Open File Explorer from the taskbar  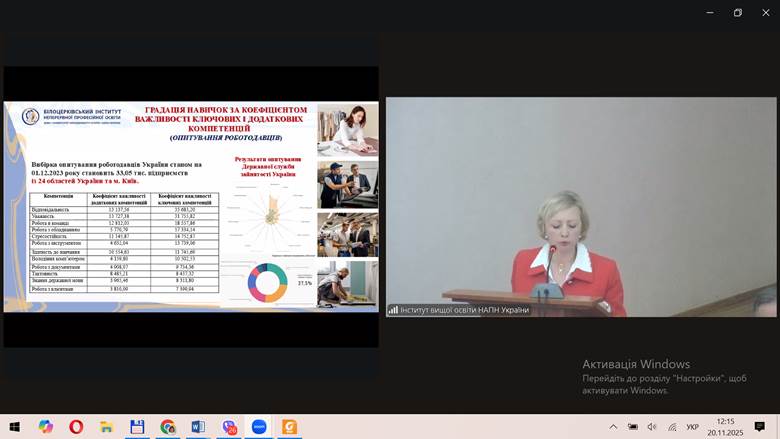pyautogui.click(x=106, y=427)
